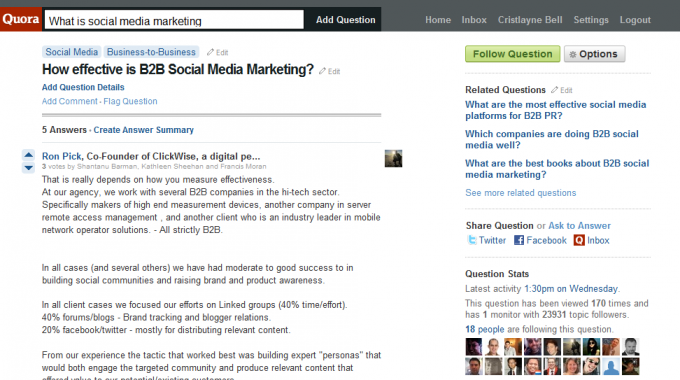Share question via Facebook link

click(x=546, y=240)
